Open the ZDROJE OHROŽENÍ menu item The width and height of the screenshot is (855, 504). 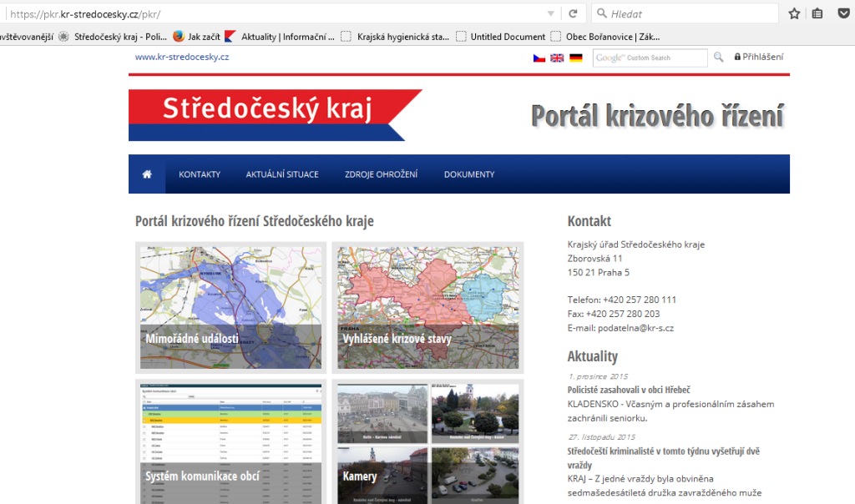pos(381,174)
